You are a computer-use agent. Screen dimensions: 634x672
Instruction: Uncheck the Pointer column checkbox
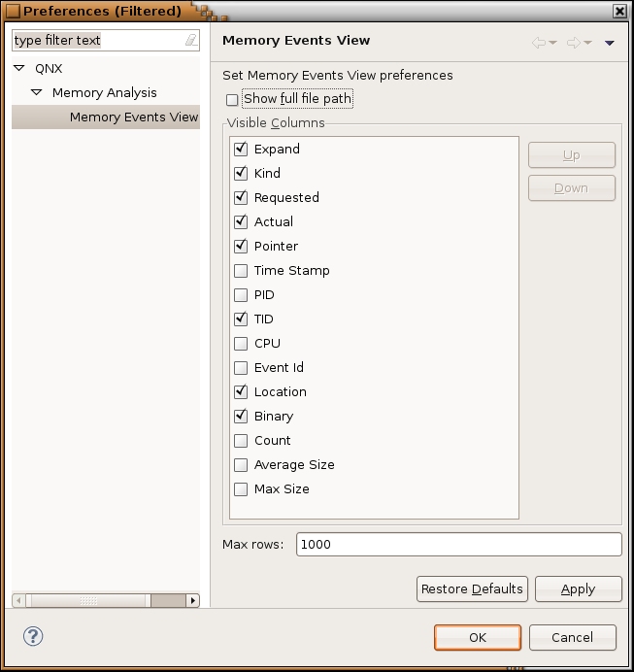(241, 247)
